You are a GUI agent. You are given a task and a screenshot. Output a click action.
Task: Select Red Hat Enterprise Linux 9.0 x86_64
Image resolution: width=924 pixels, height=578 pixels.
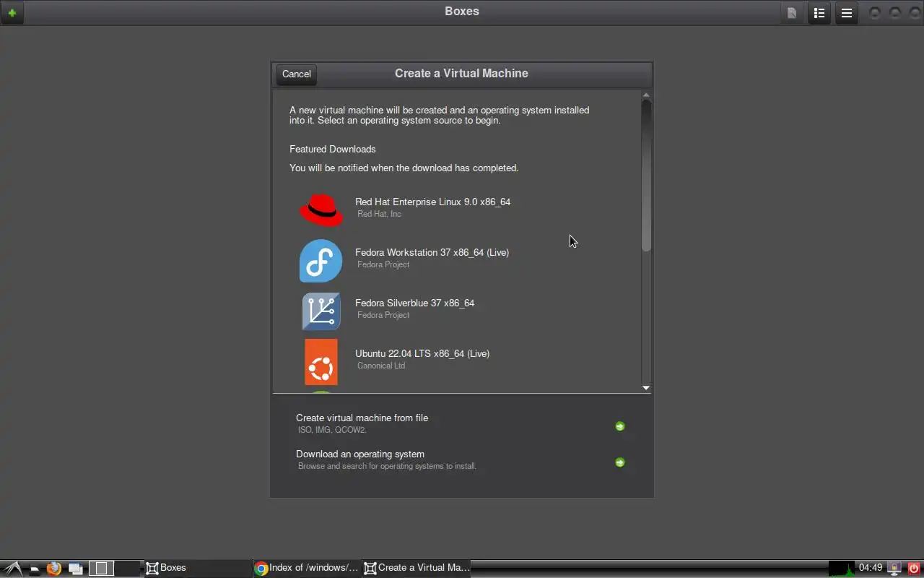pos(457,210)
